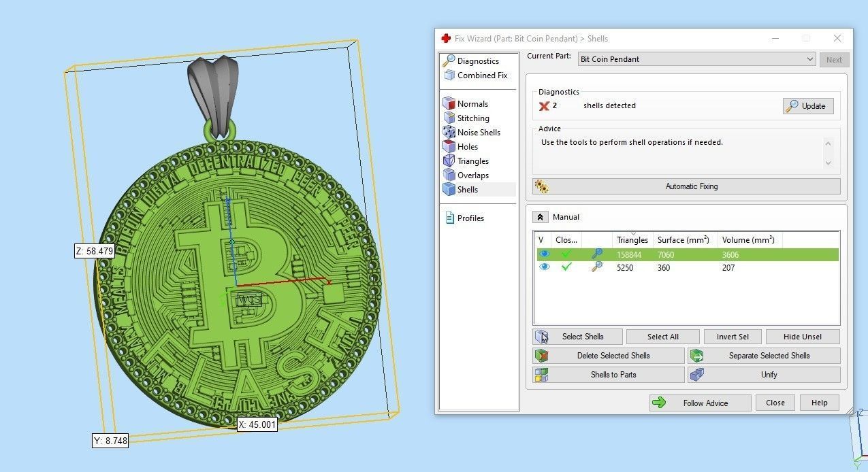Separate Selected Shells
Viewport: 868px width, 472px height.
pos(764,356)
